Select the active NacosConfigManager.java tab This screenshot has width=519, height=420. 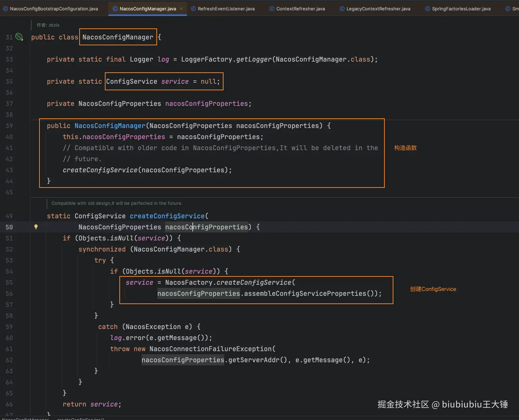pyautogui.click(x=148, y=9)
